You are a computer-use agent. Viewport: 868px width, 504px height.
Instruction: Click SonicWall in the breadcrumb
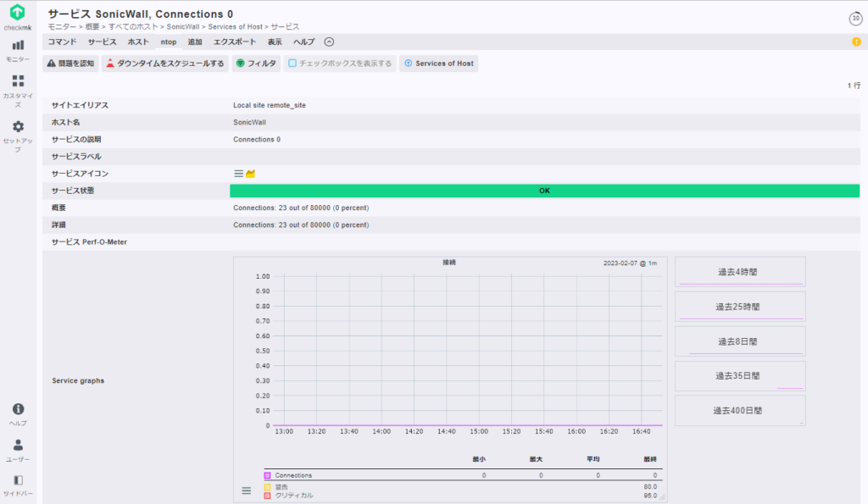pyautogui.click(x=183, y=26)
